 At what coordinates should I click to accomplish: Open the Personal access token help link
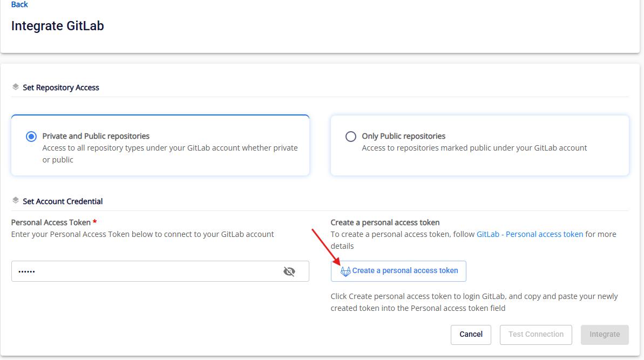544,234
